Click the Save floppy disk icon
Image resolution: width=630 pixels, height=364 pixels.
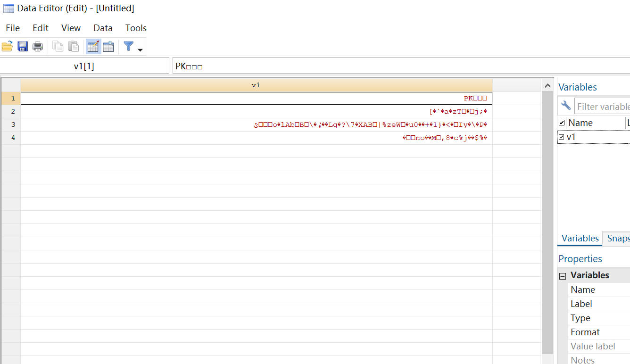23,47
